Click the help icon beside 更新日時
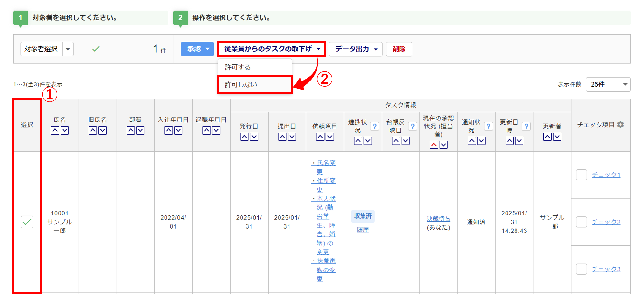Viewport: 644px width, 294px height. coord(526,126)
